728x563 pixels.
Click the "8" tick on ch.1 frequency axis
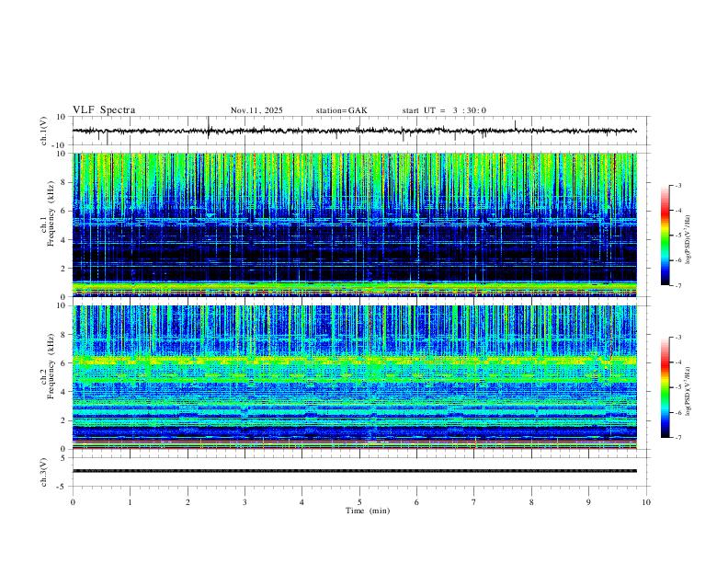tap(63, 182)
